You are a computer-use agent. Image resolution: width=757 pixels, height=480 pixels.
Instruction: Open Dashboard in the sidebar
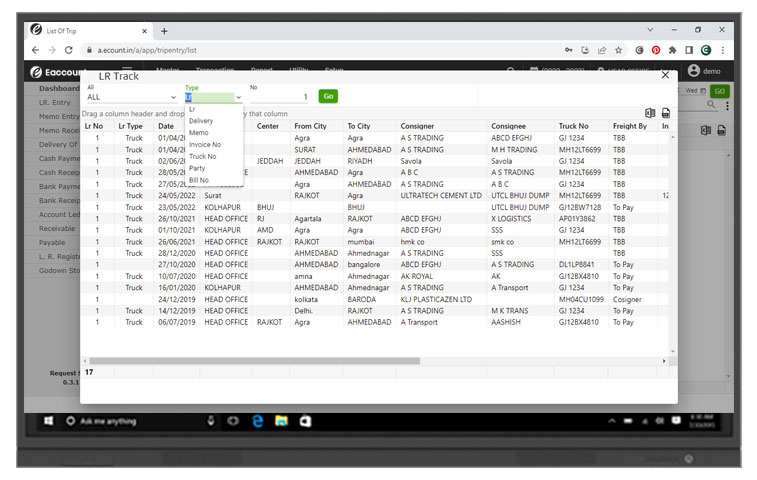point(59,88)
